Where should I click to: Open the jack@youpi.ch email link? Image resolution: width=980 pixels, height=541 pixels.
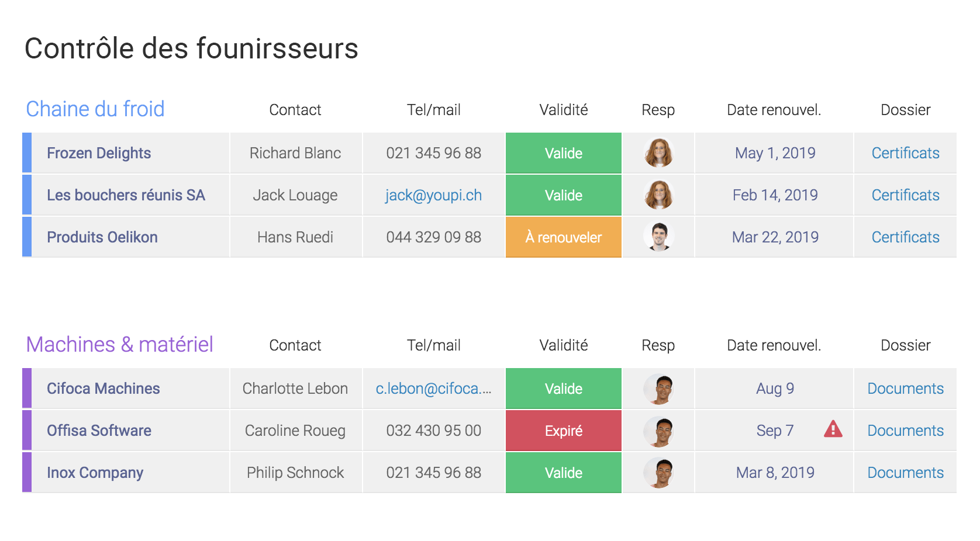click(433, 195)
